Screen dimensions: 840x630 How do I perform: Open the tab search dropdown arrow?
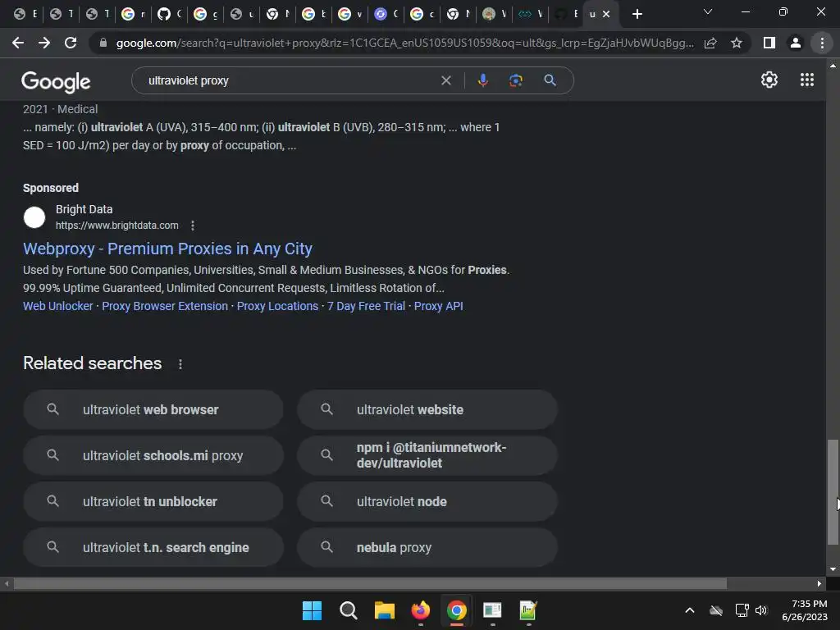pos(708,11)
